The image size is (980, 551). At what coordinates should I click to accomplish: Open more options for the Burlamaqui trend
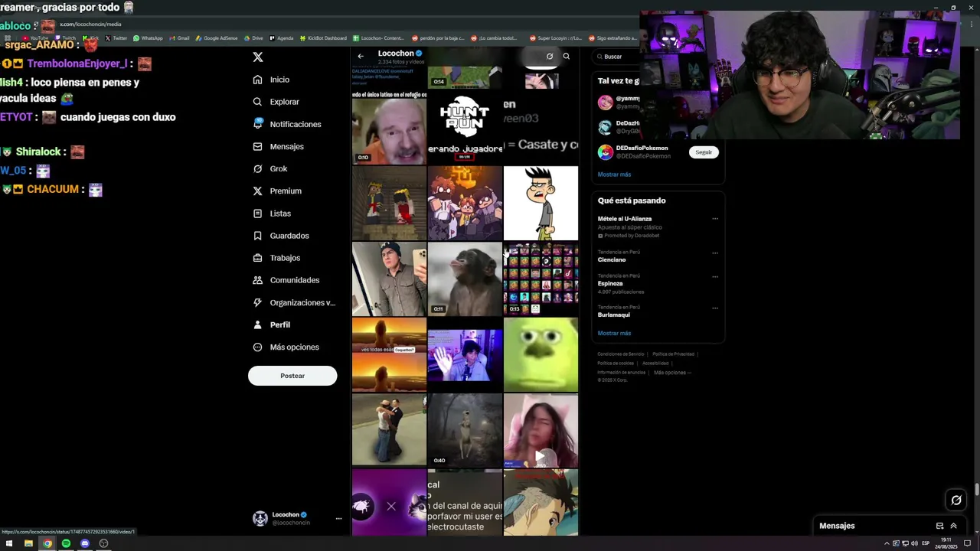715,308
